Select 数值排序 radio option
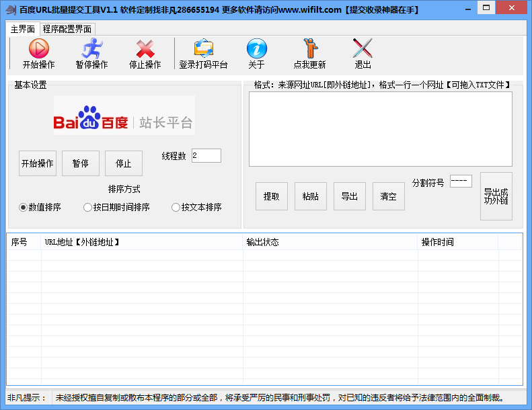 click(40, 207)
